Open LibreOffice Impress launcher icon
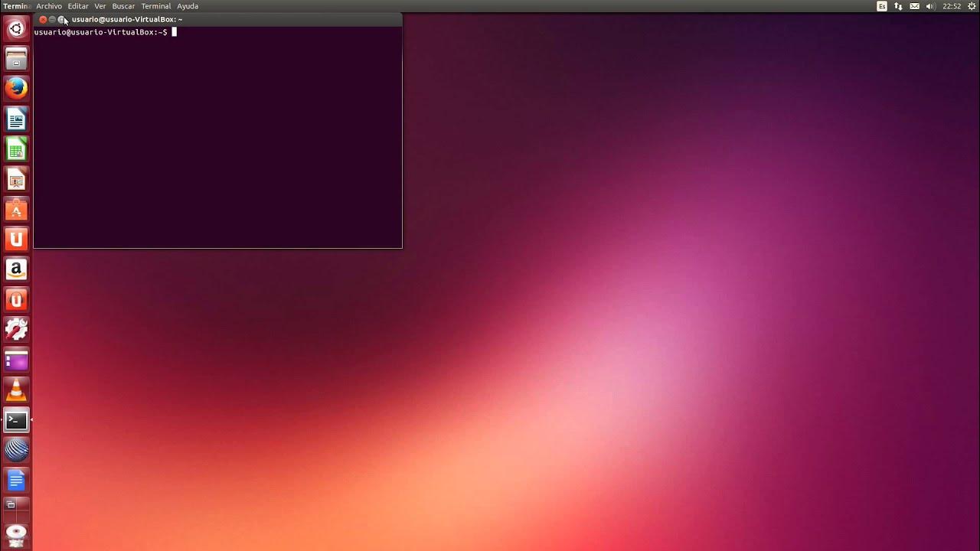The width and height of the screenshot is (980, 551). (16, 180)
